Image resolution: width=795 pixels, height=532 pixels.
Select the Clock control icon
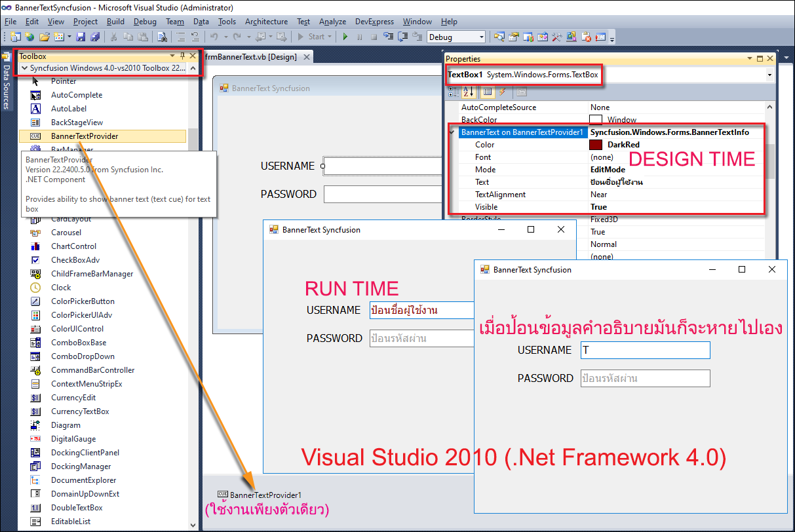[x=36, y=288]
